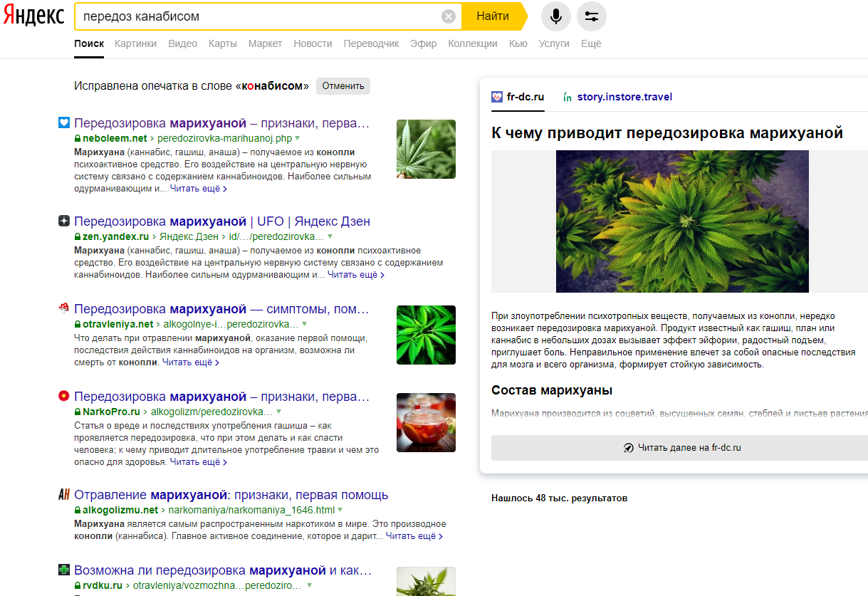Expand NarkoPro.ru snippet via Читать ещё
868x596 pixels.
pos(199,461)
